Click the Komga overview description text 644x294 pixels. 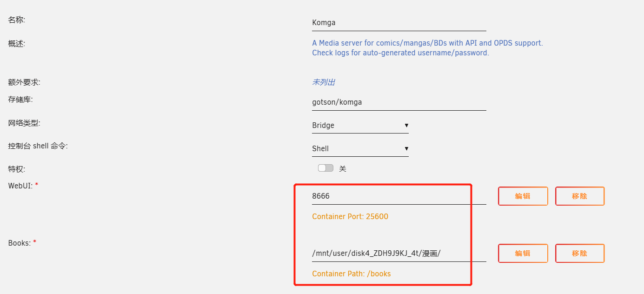427,48
